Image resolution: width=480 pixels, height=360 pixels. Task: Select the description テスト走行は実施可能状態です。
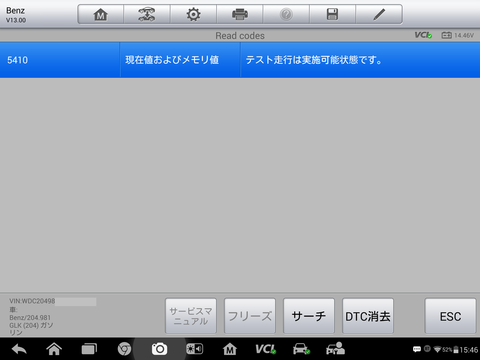pyautogui.click(x=314, y=60)
